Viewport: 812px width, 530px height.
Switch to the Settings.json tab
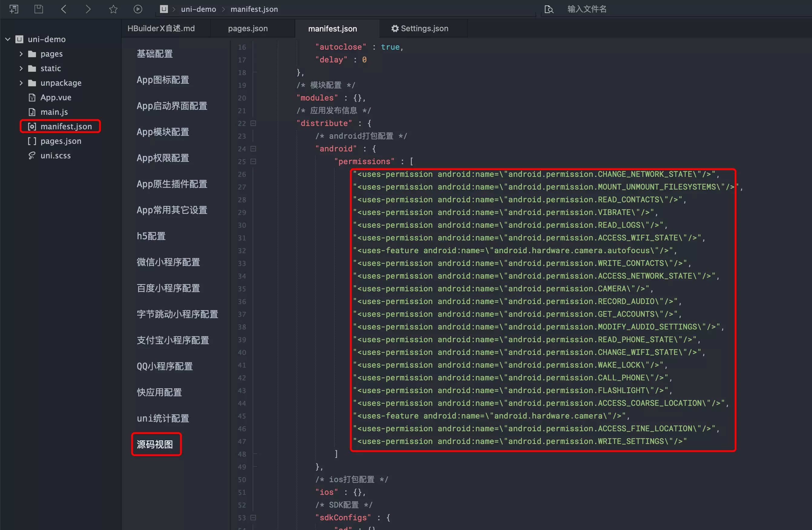[420, 28]
